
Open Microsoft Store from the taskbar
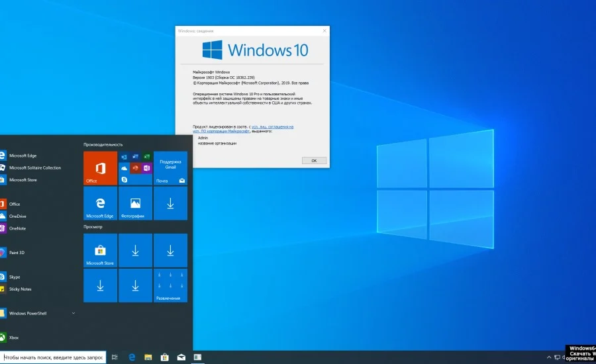pos(165,357)
